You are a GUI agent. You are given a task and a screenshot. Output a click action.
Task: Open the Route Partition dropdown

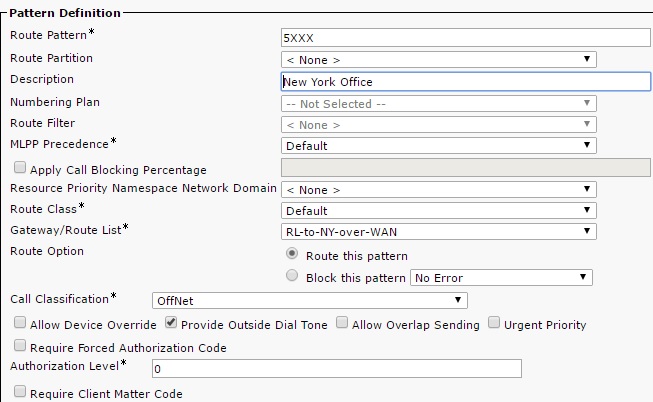click(439, 60)
